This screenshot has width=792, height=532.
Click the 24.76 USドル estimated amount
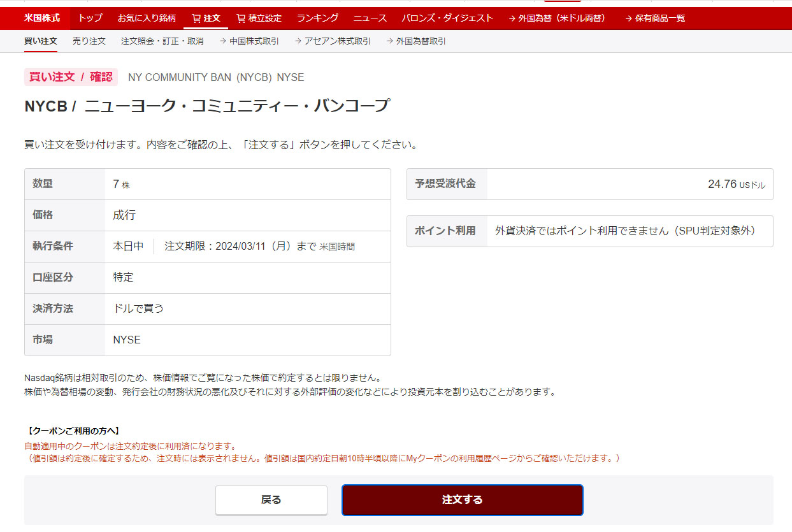736,184
